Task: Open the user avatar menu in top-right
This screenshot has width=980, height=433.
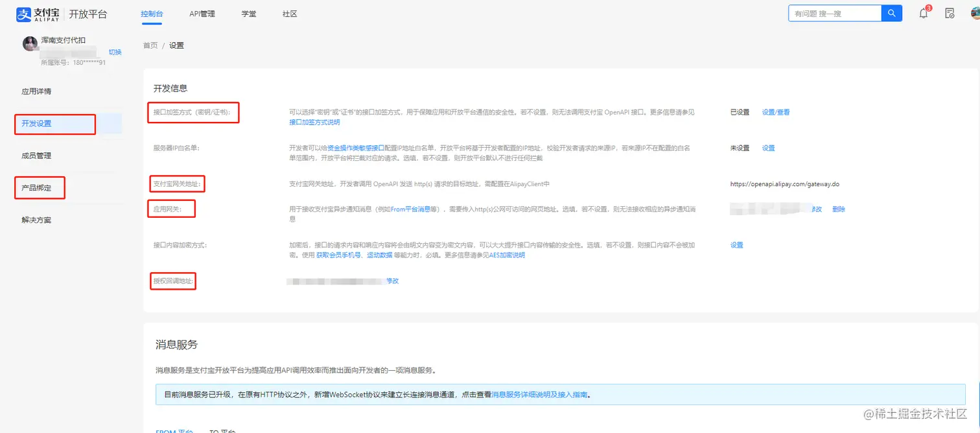Action: click(x=975, y=14)
